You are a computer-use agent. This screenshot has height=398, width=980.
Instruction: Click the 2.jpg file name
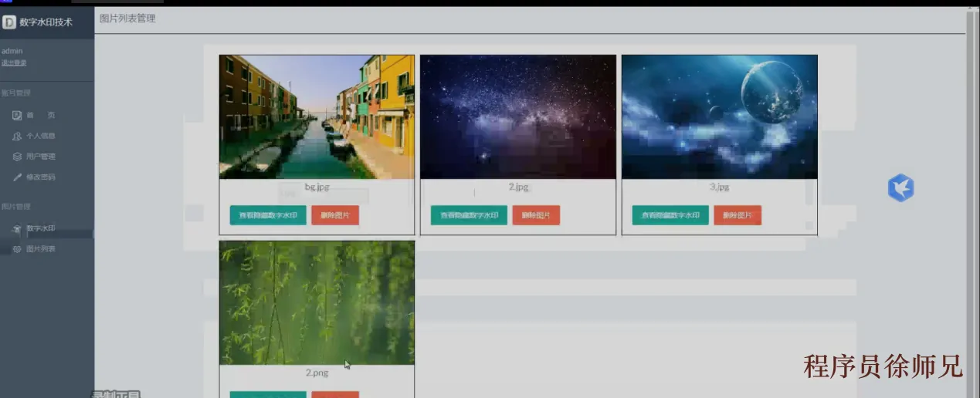518,187
